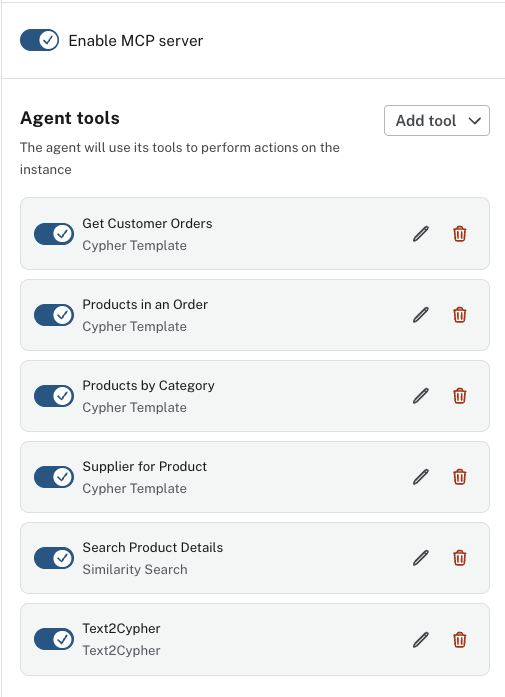Toggle off Supplier for Product tool
This screenshot has width=505, height=697.
(54, 477)
